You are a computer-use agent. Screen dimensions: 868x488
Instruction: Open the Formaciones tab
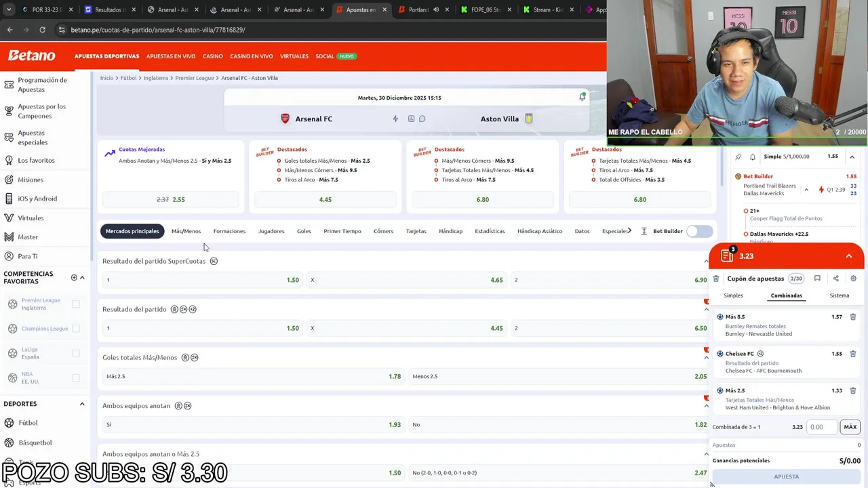coord(229,231)
